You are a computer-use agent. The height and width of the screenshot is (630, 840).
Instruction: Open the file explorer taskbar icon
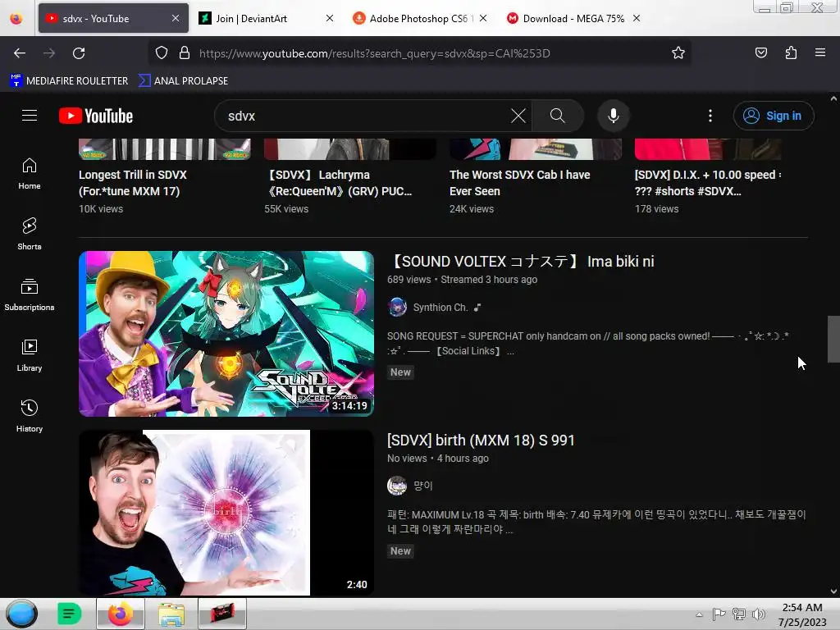171,614
